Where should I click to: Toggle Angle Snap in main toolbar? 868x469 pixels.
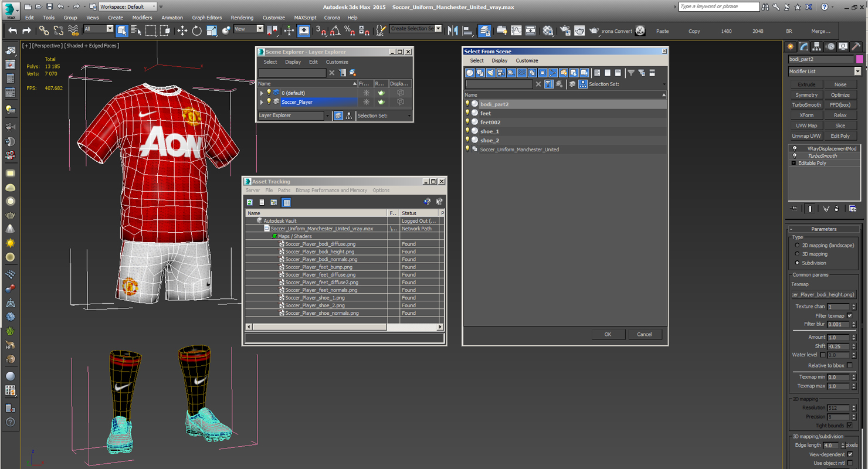tap(335, 30)
